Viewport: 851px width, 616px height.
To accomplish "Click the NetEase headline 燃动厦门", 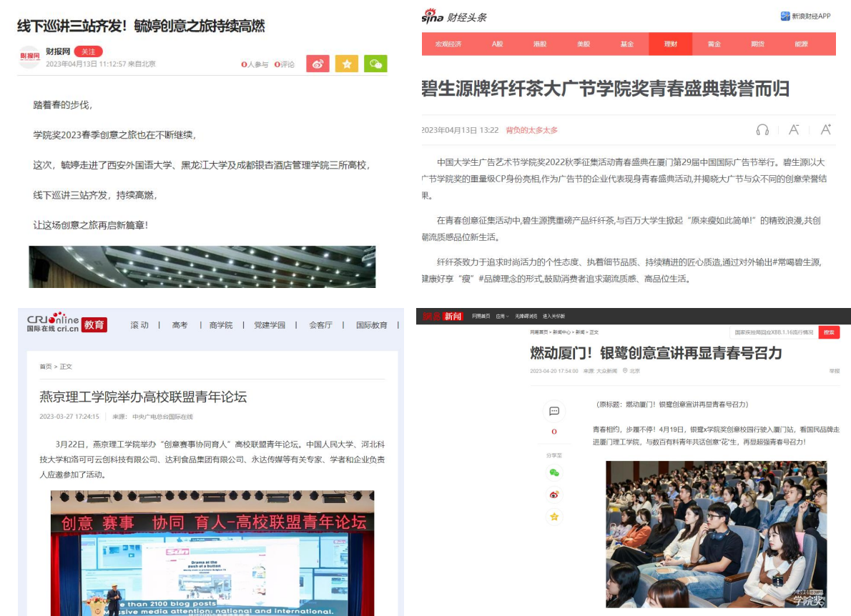I will pyautogui.click(x=656, y=353).
